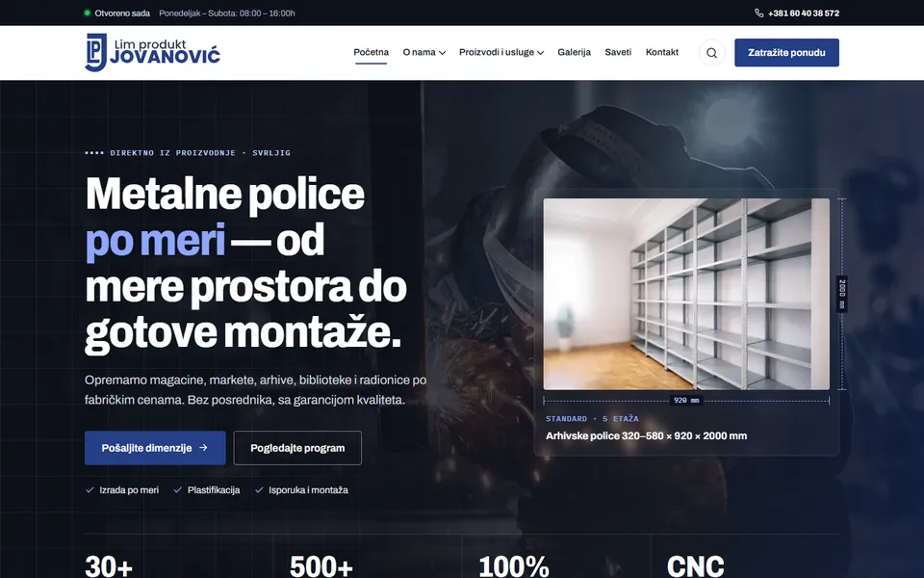
Task: Click the '500+' statistic
Action: (321, 566)
